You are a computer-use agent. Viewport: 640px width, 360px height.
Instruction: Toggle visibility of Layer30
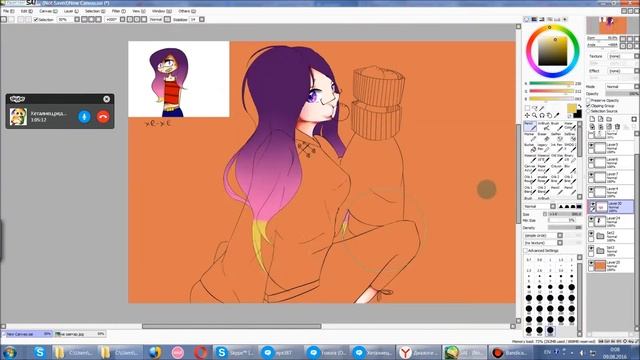click(x=593, y=204)
